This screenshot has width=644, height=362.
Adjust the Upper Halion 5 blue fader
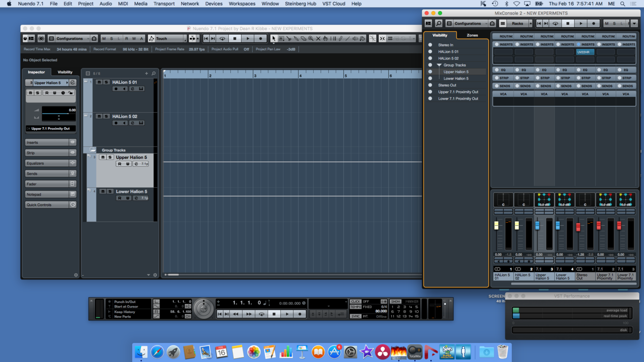click(537, 226)
